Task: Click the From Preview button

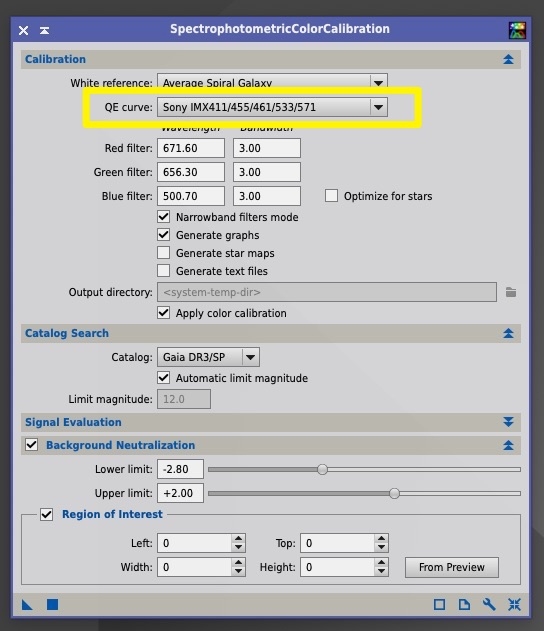Action: click(452, 567)
